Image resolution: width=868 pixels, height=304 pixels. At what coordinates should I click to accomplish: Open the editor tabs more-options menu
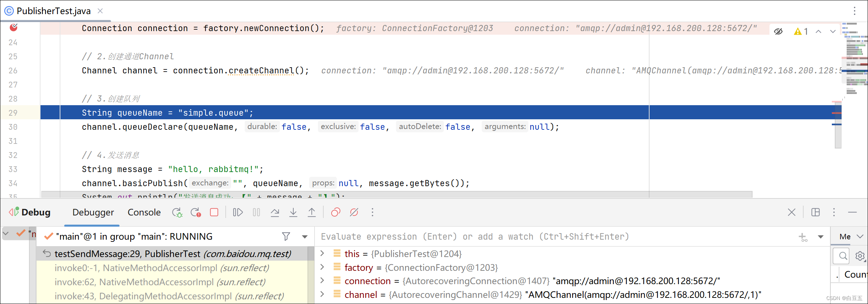click(x=855, y=11)
